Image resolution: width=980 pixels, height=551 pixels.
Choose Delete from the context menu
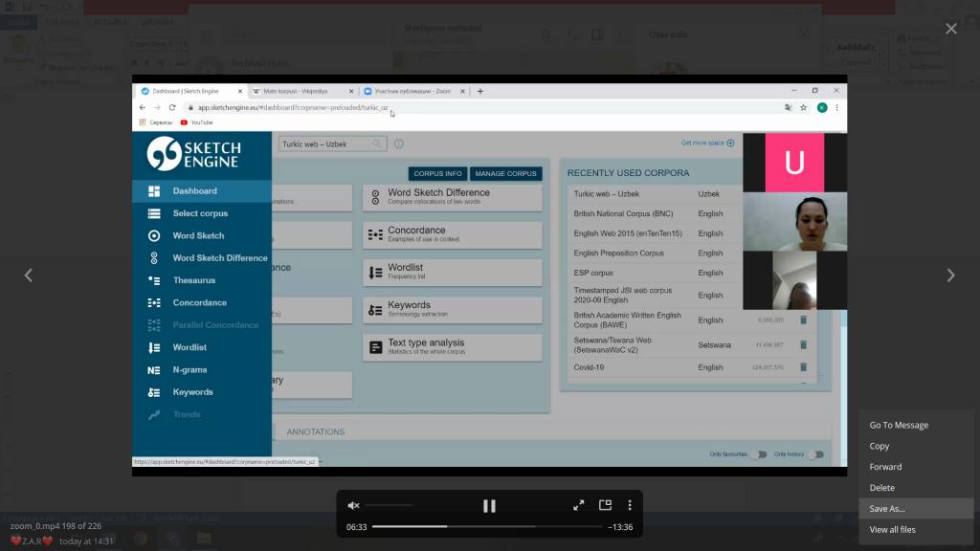[x=882, y=488]
